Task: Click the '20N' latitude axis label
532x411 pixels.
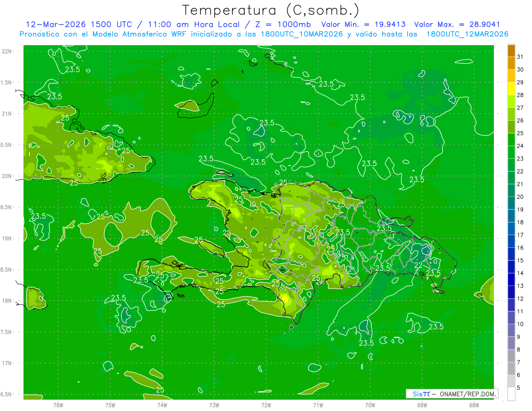Action: click(6, 176)
